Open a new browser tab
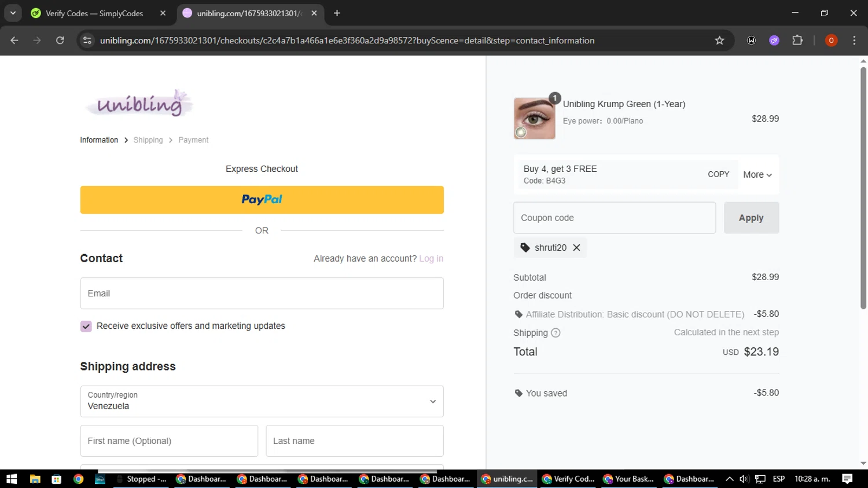The width and height of the screenshot is (868, 488). click(337, 13)
